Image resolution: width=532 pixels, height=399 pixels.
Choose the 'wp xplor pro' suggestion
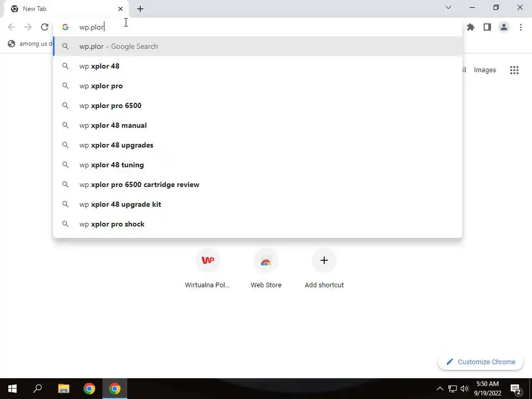pyautogui.click(x=258, y=86)
